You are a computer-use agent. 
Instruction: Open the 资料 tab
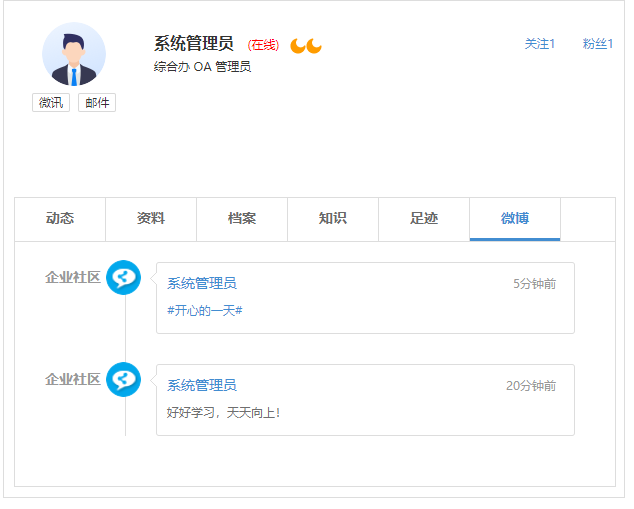pyautogui.click(x=151, y=219)
